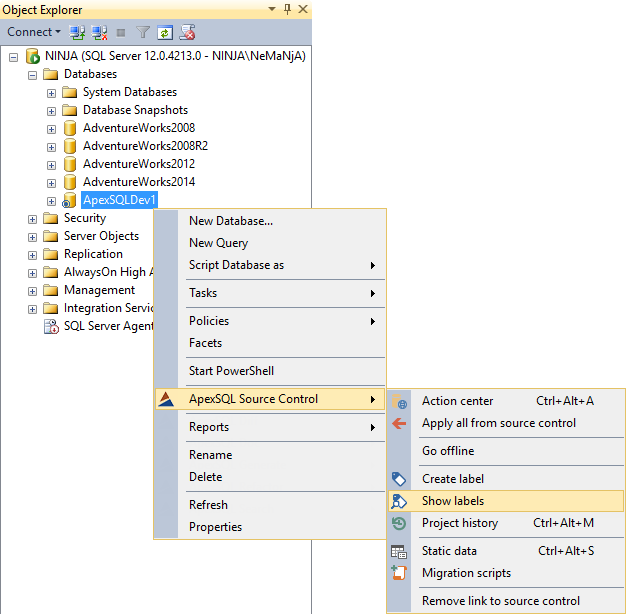Expand the Server Objects node
Viewport: 626px width, 614px height.
coord(32,238)
